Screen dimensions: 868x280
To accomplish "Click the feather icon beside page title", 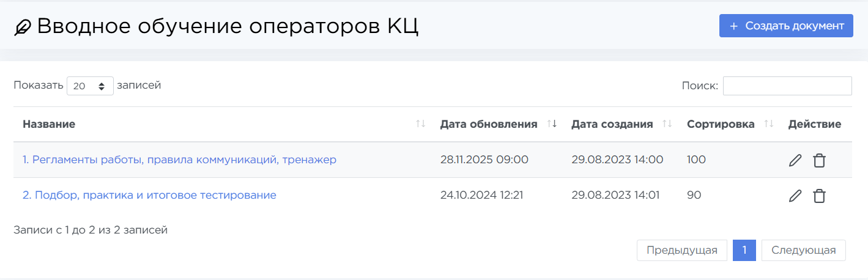I will click(x=23, y=27).
